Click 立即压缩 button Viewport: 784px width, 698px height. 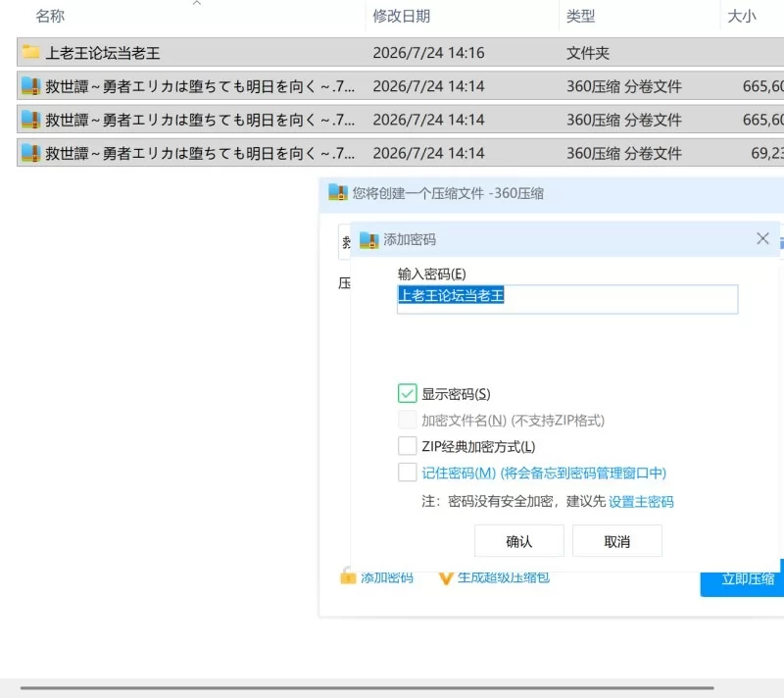click(x=743, y=579)
